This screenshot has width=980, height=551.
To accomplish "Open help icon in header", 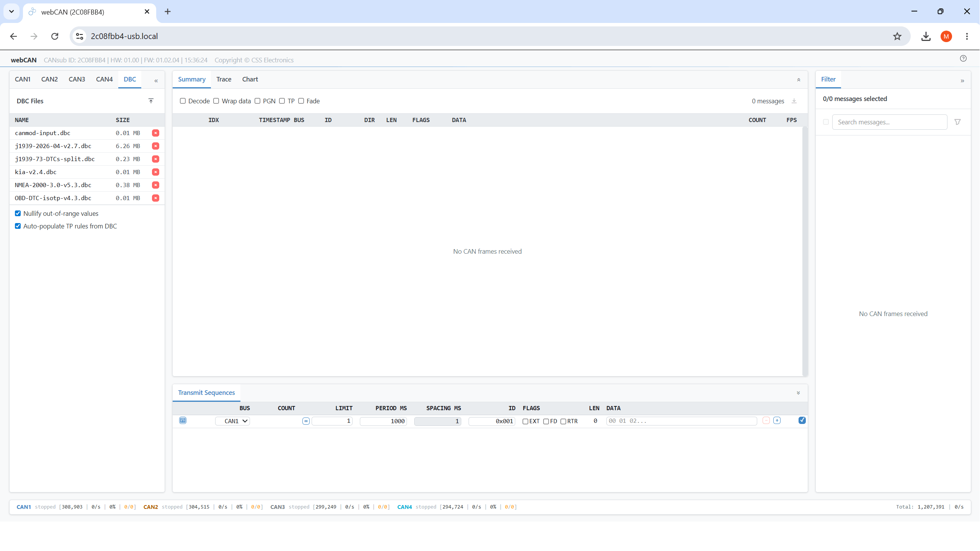I will [x=963, y=58].
